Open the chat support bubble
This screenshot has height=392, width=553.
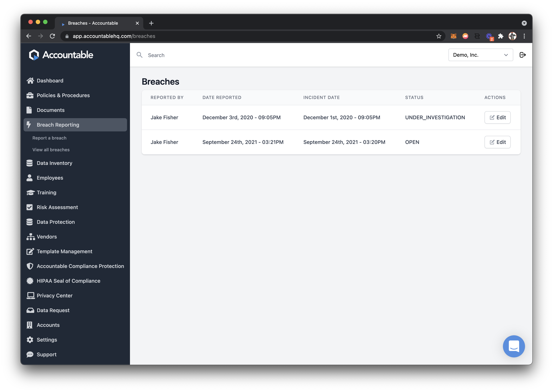click(514, 346)
